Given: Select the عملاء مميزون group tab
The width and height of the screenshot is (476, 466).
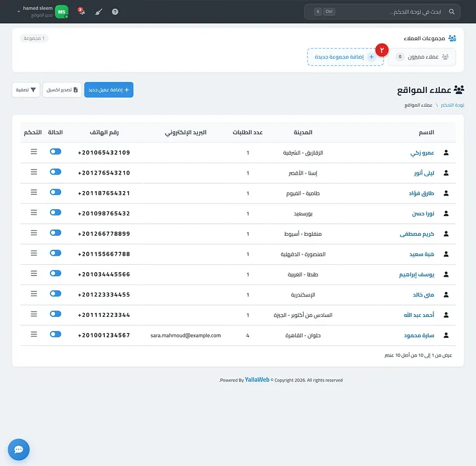Looking at the screenshot, I should coord(422,57).
